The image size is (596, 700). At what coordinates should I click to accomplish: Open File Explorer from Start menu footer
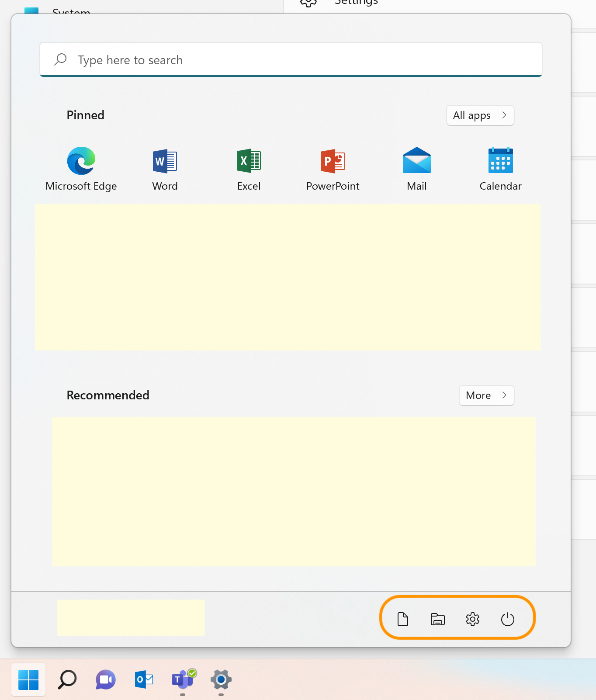tap(437, 619)
